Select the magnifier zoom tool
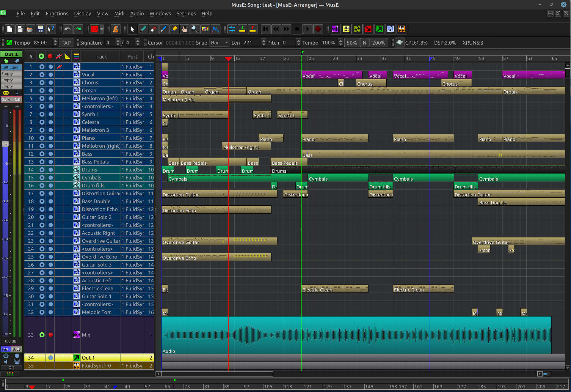Image resolution: width=571 pixels, height=392 pixels. (195, 29)
